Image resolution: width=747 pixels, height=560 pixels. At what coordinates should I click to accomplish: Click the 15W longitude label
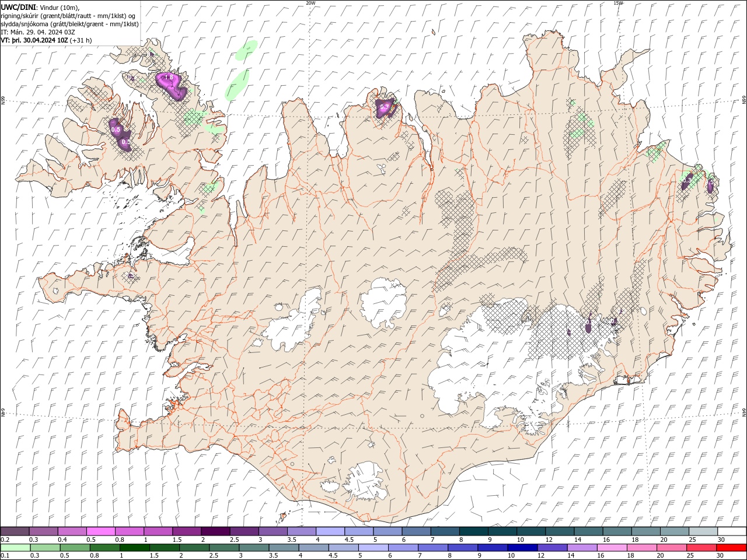tap(618, 2)
